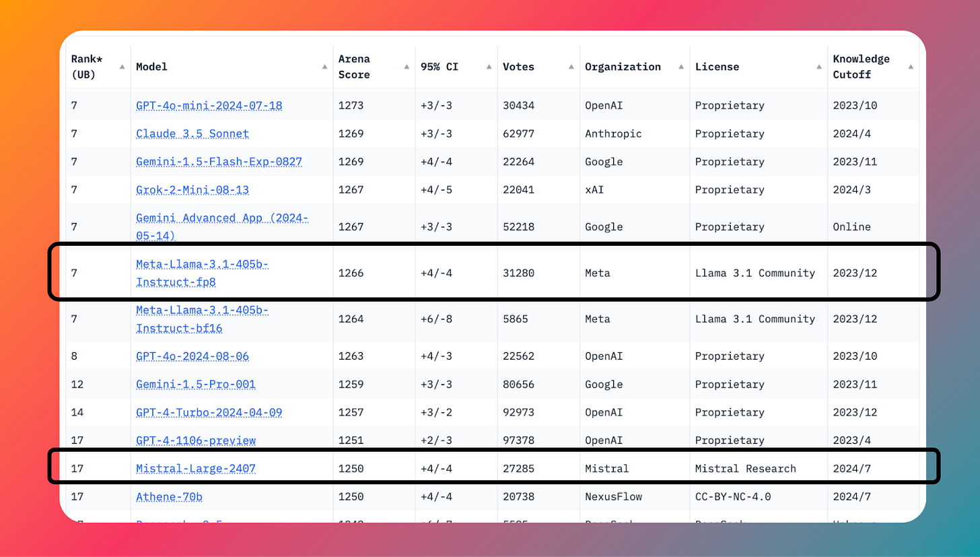Open Gemini-1.5-Pro-001 model link
Viewport: 980px width, 557px height.
coord(196,384)
